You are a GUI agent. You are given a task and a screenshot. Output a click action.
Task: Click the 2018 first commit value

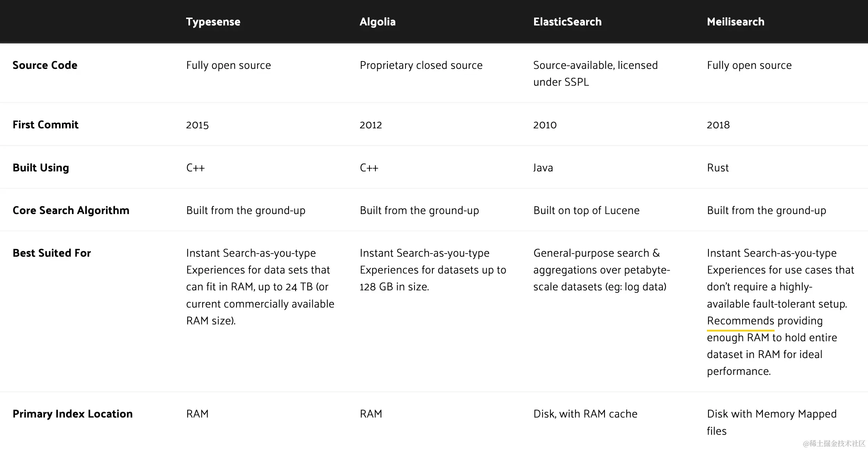718,125
